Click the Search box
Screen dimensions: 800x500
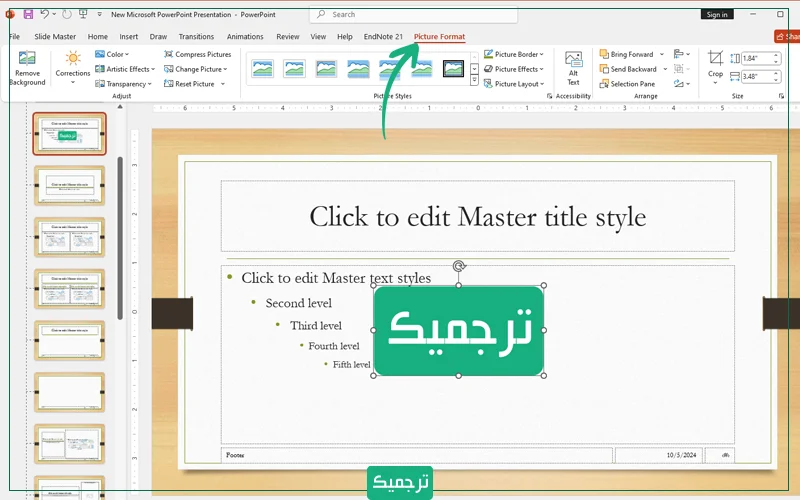click(413, 14)
